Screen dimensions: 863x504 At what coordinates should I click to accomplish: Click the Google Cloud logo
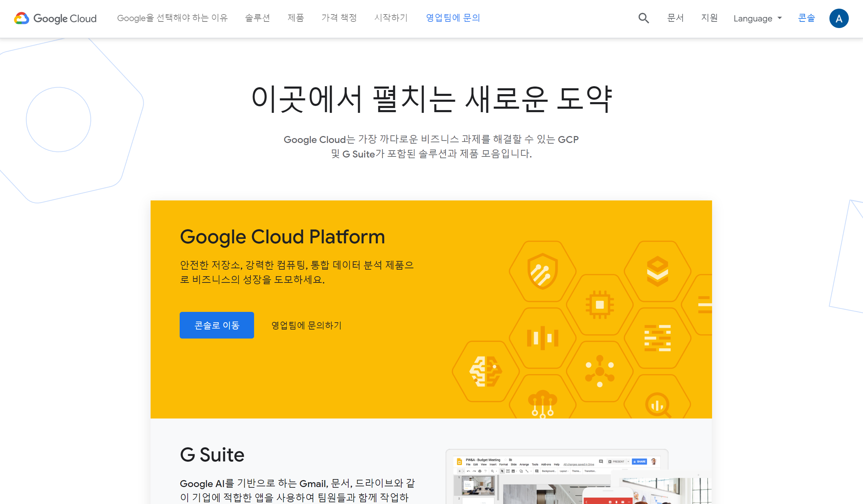[x=55, y=18]
